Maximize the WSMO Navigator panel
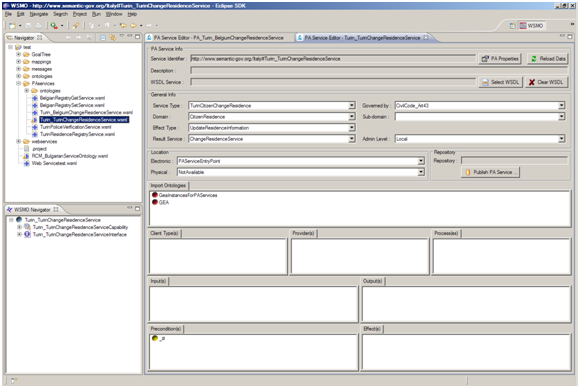 (x=138, y=209)
